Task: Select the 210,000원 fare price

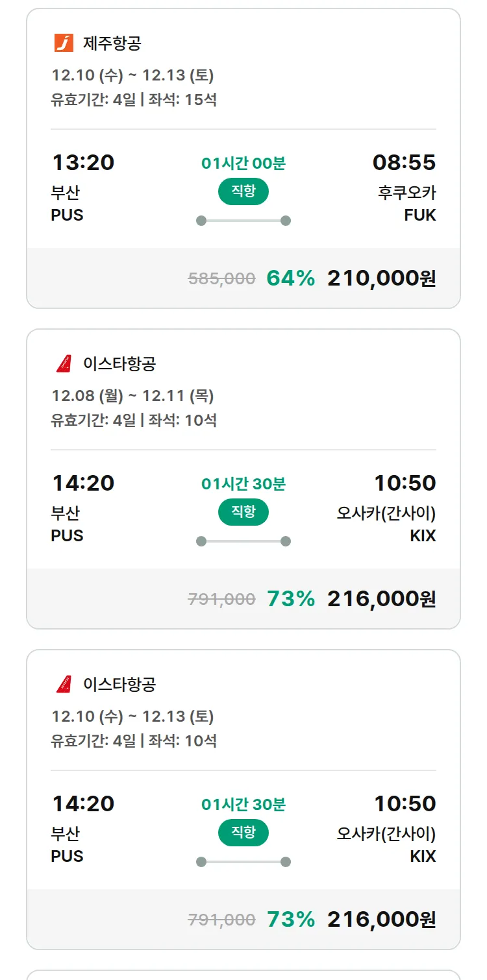Action: (381, 278)
